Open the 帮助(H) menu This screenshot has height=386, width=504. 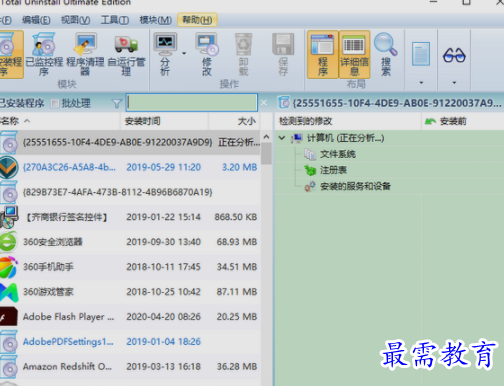(197, 20)
